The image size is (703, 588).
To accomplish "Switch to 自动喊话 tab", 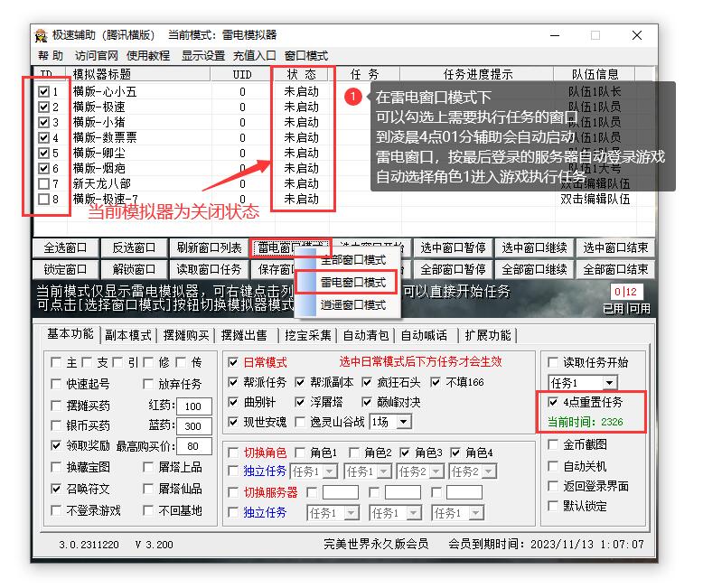I will (424, 335).
